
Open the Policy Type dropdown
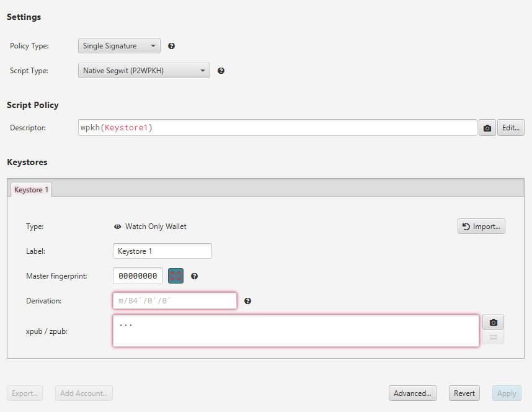point(119,46)
